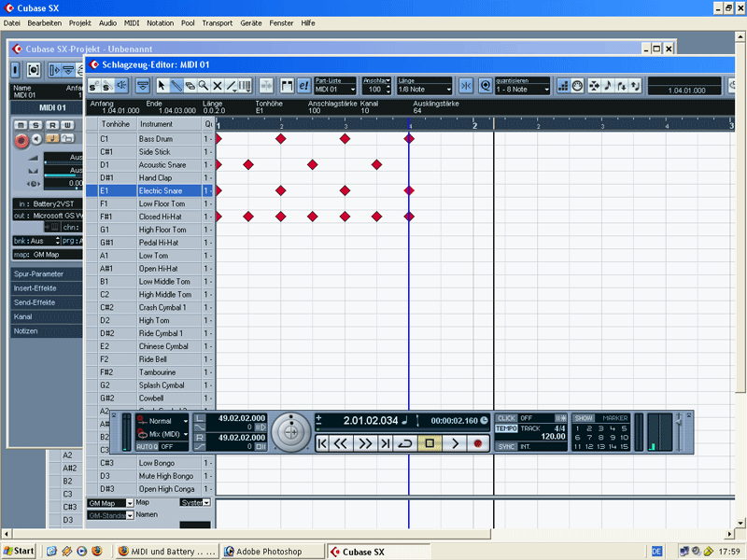Click the read R automation button in inspector
Viewport: 747px width, 560px height.
[52, 125]
